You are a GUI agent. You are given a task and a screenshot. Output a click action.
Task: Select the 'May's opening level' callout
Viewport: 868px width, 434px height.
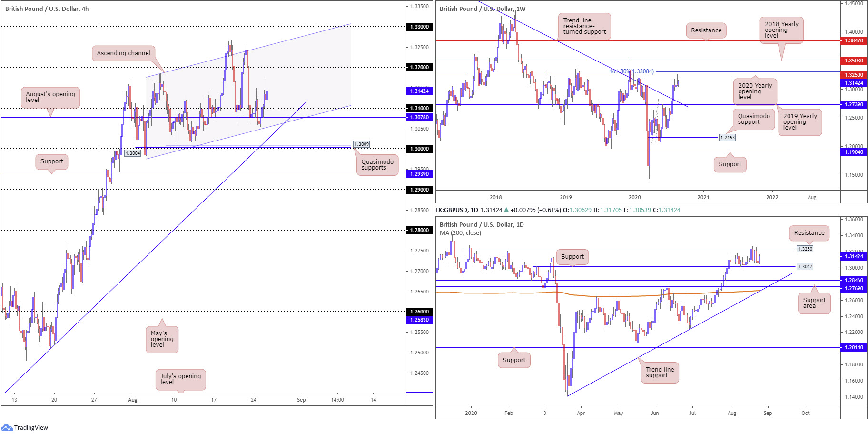162,339
